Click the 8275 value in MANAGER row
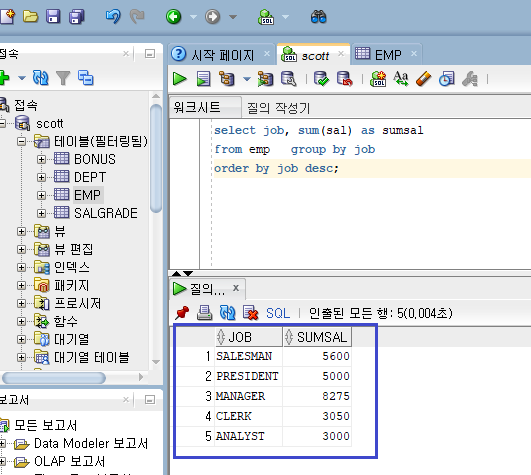The width and height of the screenshot is (531, 475). 336,396
